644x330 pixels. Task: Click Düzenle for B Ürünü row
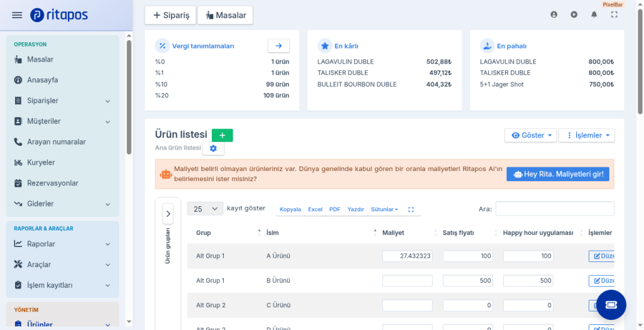tap(601, 281)
